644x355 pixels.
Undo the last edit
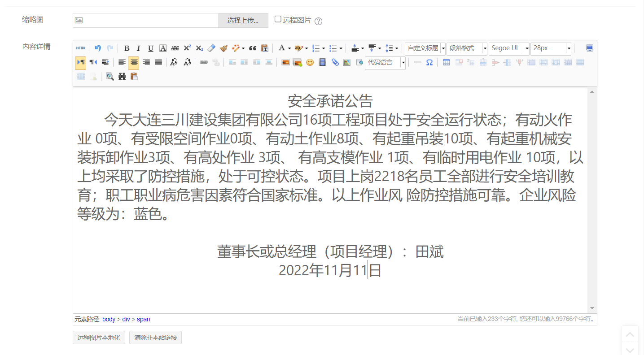pos(97,48)
